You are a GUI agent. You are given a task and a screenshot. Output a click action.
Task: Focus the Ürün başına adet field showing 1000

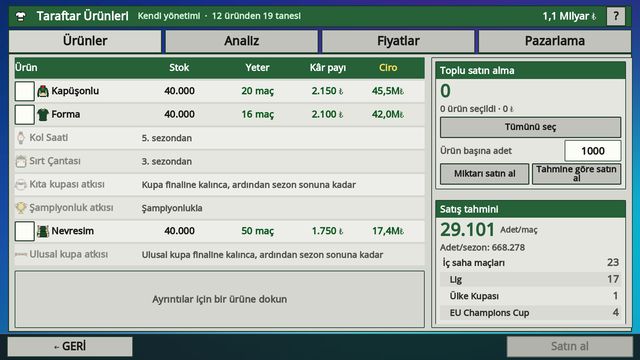coord(593,151)
